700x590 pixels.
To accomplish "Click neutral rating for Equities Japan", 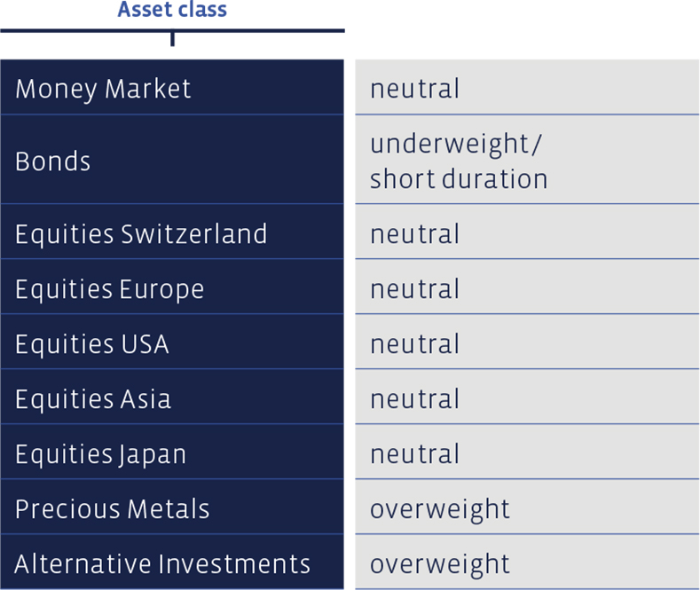I will 414,454.
